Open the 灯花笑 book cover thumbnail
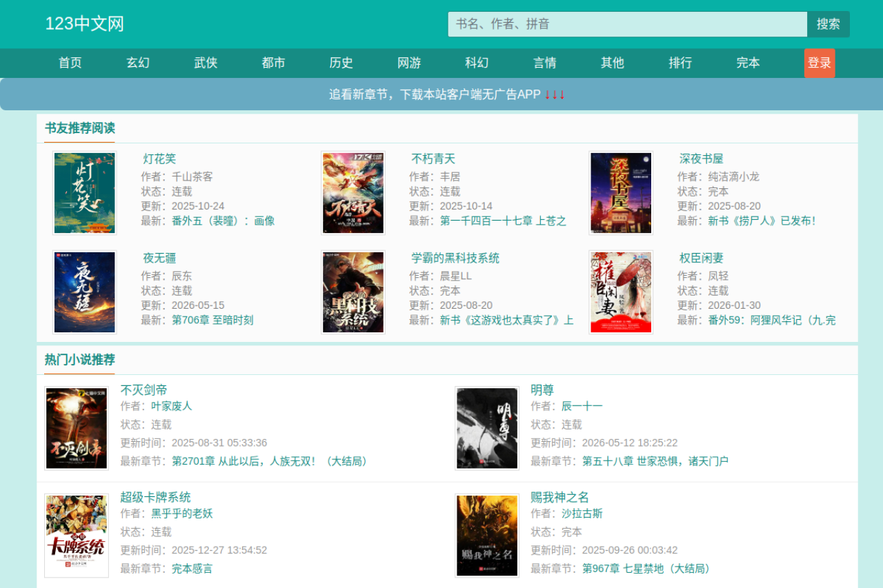 pyautogui.click(x=84, y=193)
